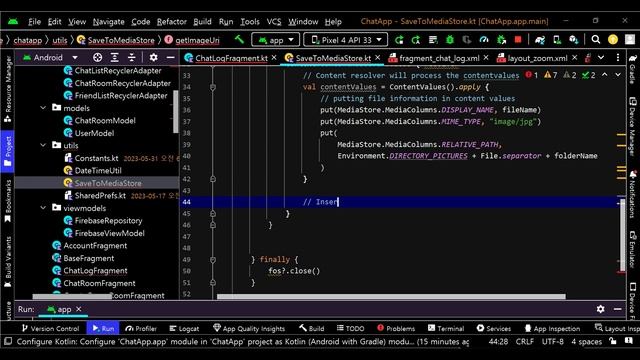The width and height of the screenshot is (640, 360).
Task: Open the Build menu
Action: pos(202,22)
